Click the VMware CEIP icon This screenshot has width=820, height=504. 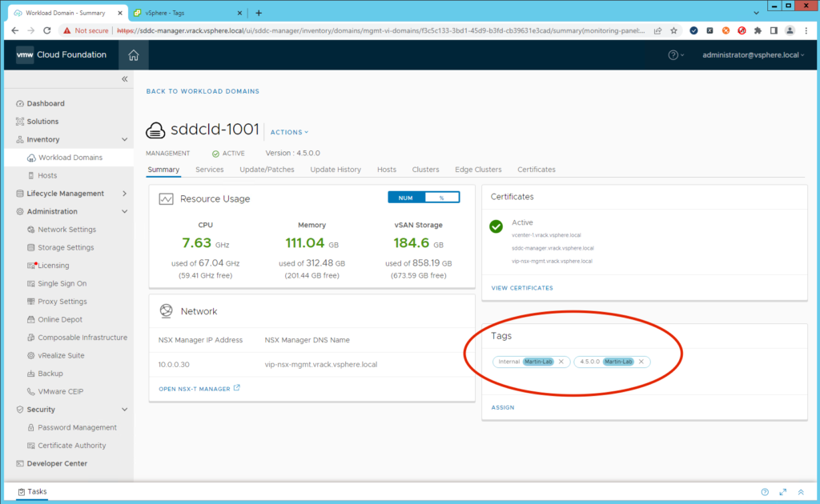(x=31, y=392)
